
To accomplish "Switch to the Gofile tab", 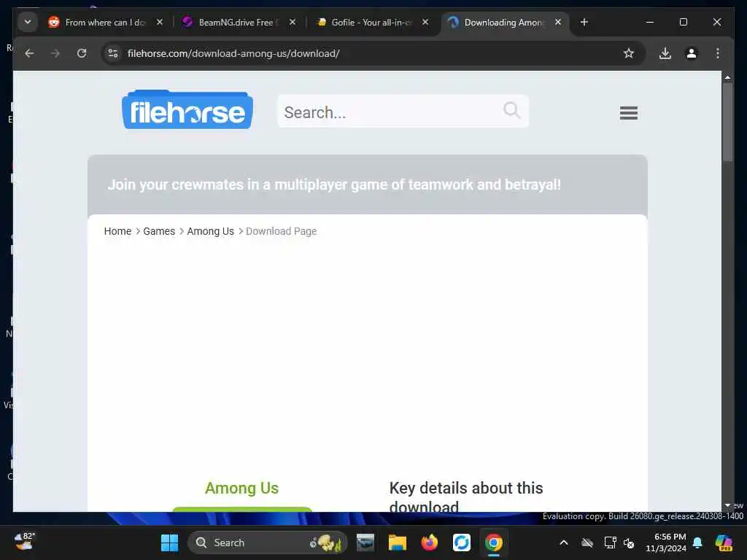I will coord(371,23).
